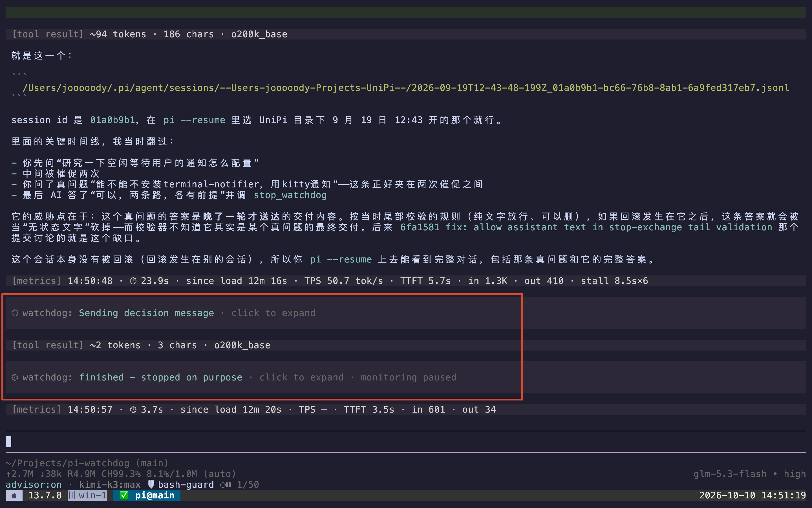Image resolution: width=812 pixels, height=508 pixels.
Task: Click the metrics line timestamped 14:50:57
Action: tap(406, 410)
